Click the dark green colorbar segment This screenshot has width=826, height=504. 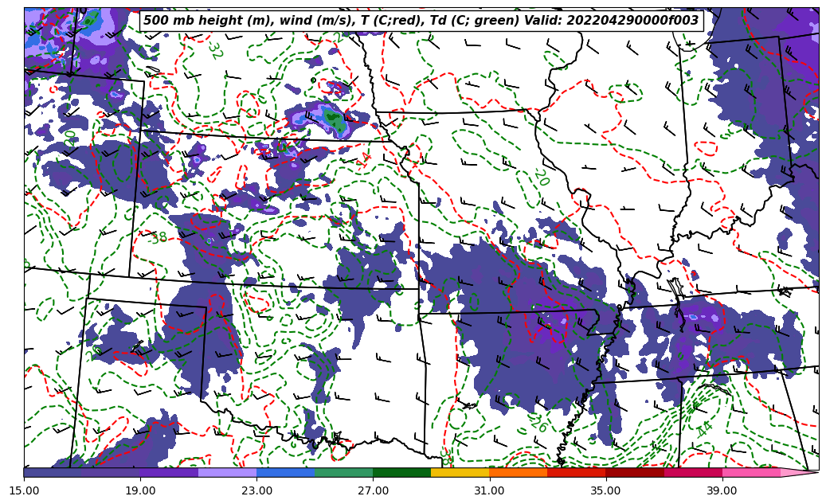(x=401, y=472)
